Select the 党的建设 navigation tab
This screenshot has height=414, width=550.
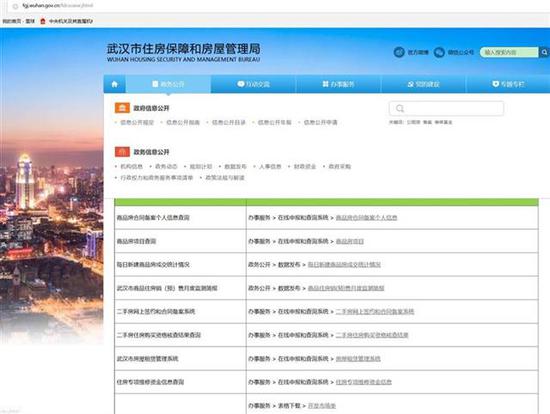(x=423, y=84)
